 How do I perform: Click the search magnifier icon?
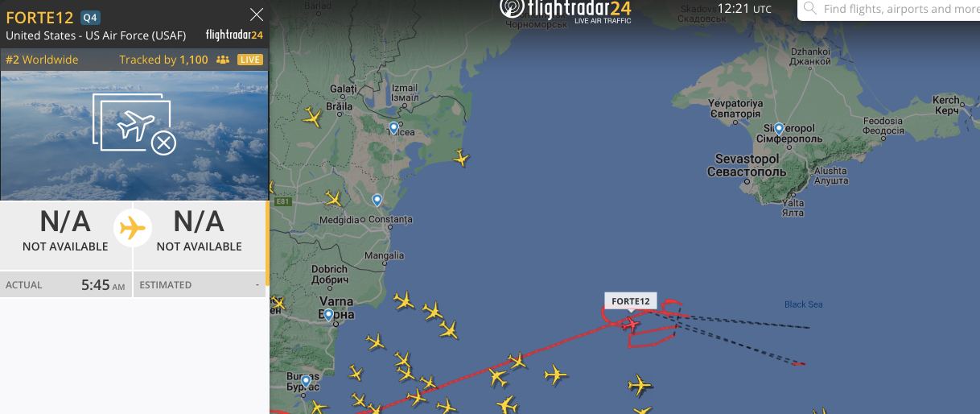pyautogui.click(x=810, y=9)
